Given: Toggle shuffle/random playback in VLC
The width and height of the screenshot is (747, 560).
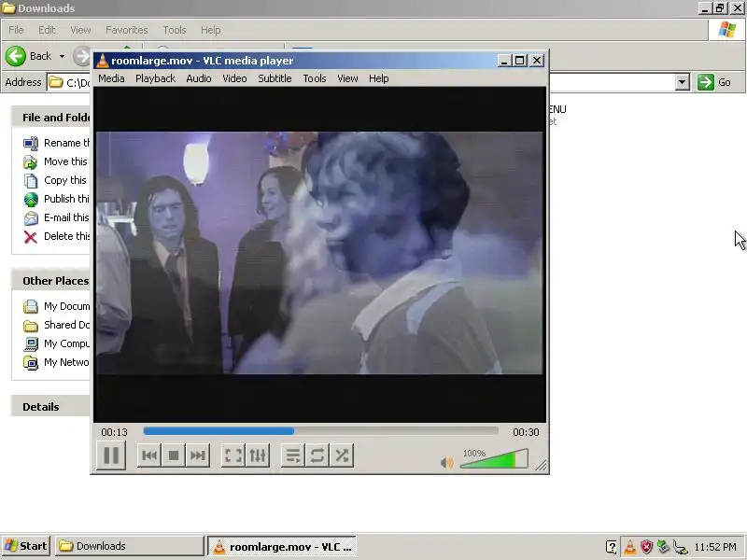Looking at the screenshot, I should click(342, 455).
